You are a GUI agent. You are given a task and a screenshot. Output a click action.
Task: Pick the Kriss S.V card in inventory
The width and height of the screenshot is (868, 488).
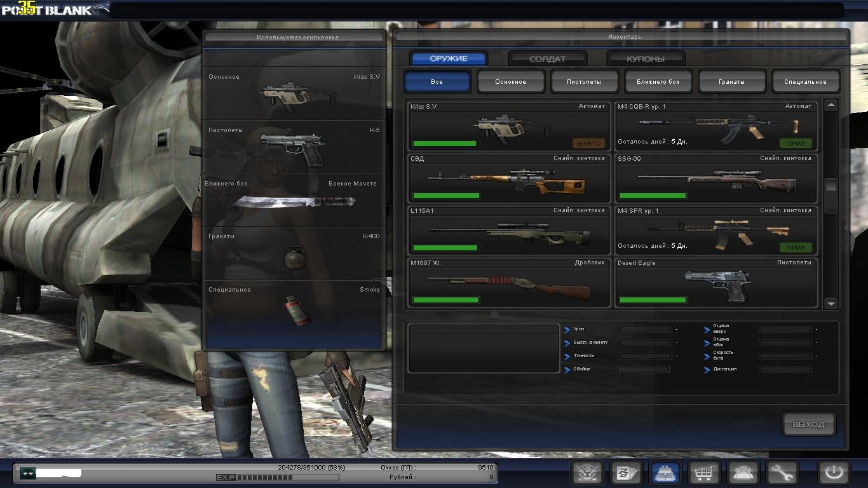point(509,126)
